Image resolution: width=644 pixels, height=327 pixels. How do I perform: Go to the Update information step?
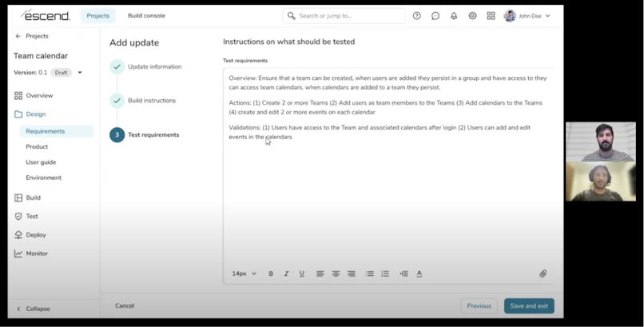click(145, 66)
